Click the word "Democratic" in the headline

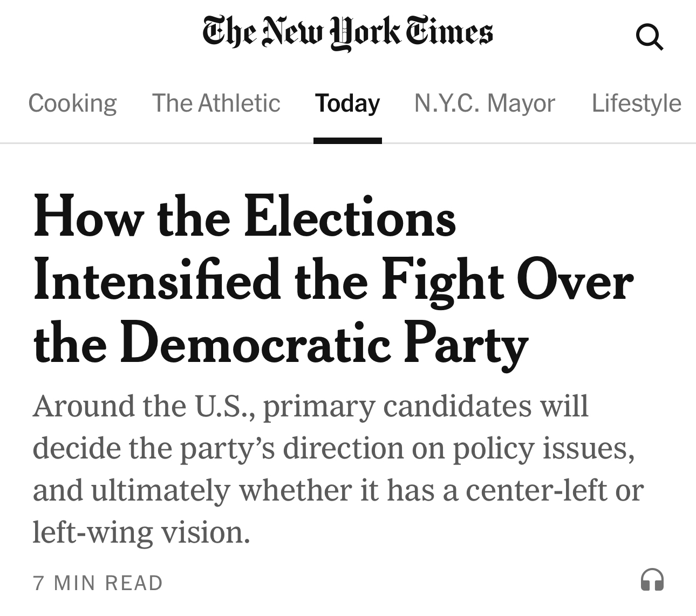255,344
